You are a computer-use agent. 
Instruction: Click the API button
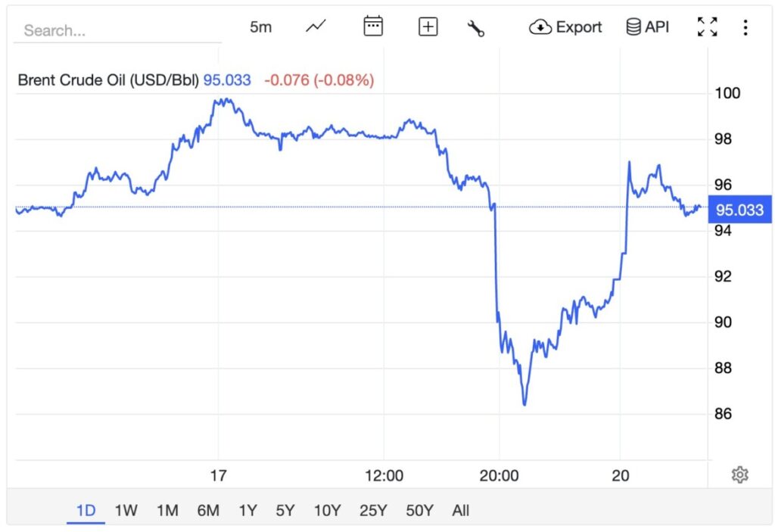click(647, 27)
